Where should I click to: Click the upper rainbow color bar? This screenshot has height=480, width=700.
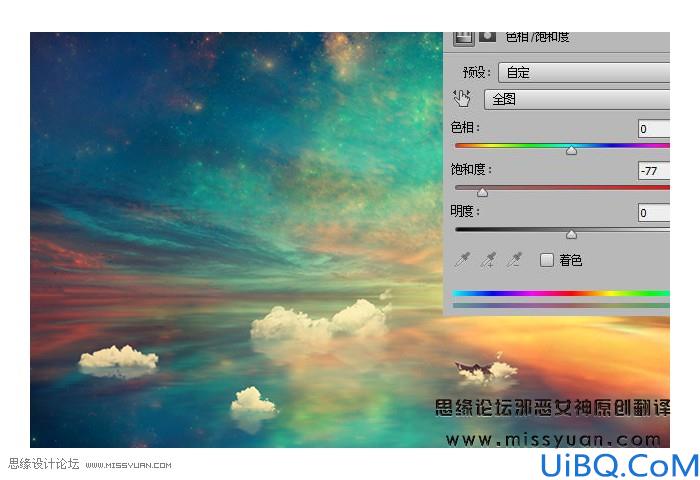(x=561, y=293)
